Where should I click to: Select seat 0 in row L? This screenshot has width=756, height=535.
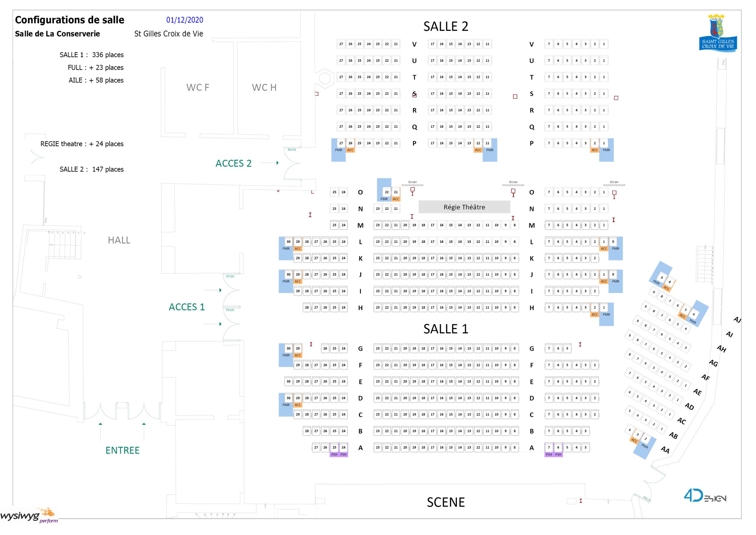(x=613, y=241)
